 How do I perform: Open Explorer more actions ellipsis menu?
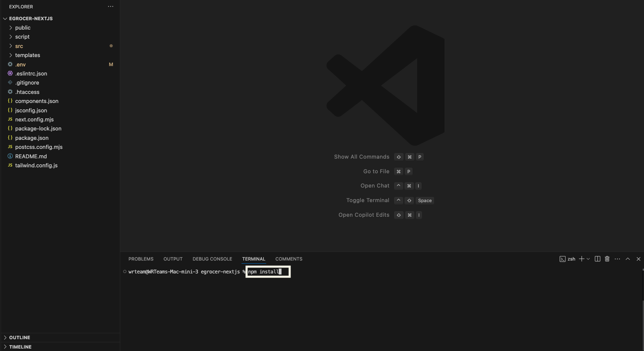point(111,7)
